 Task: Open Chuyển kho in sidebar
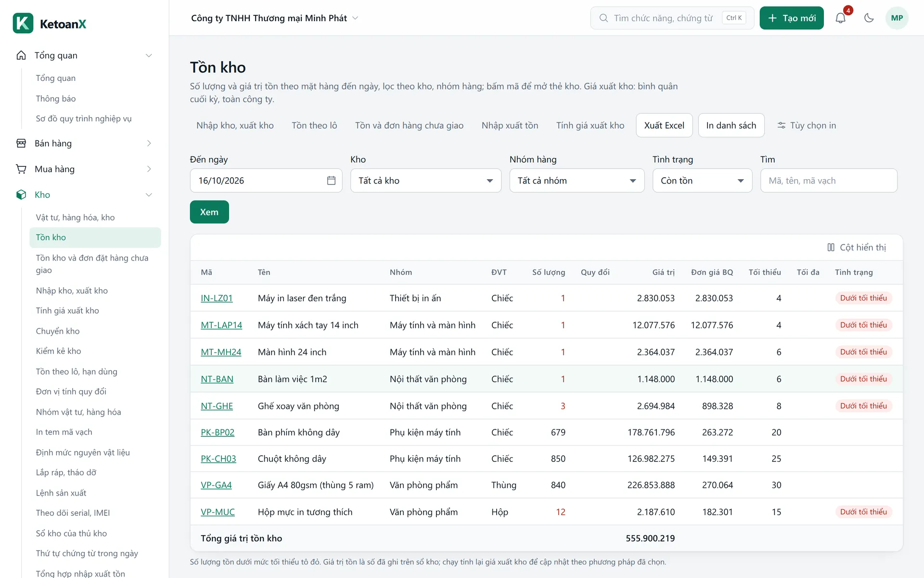click(x=58, y=331)
